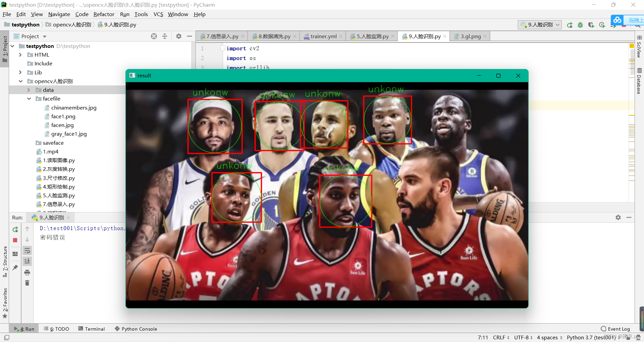644x342 pixels.
Task: Run with Coverage shield icon
Action: coord(591,25)
